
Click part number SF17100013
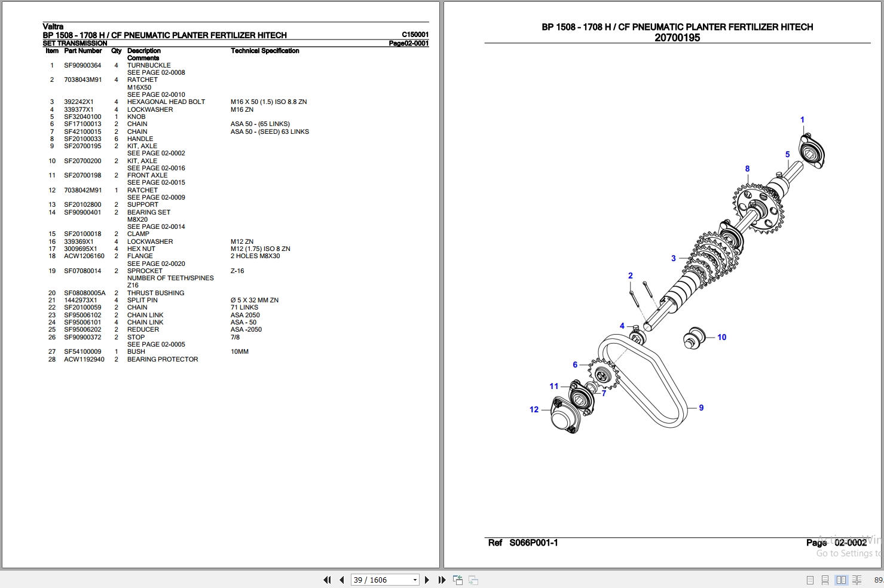(82, 124)
